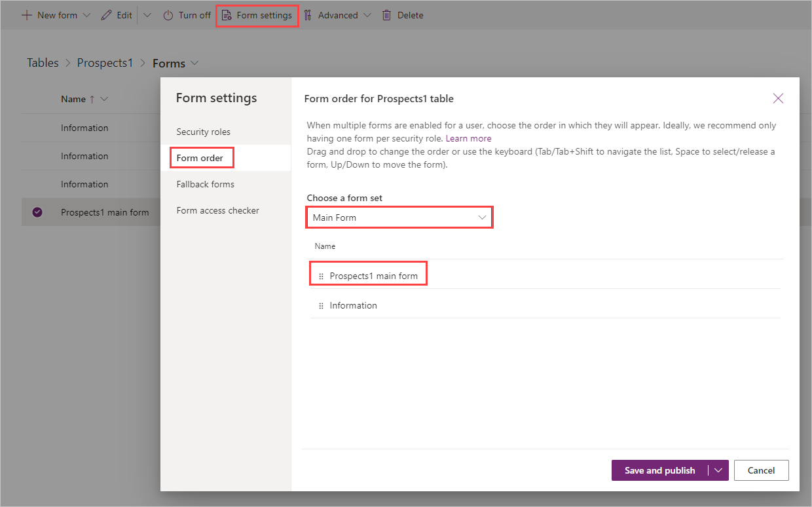Screen dimensions: 812x507
Task: Click Save and publish
Action: (x=659, y=470)
